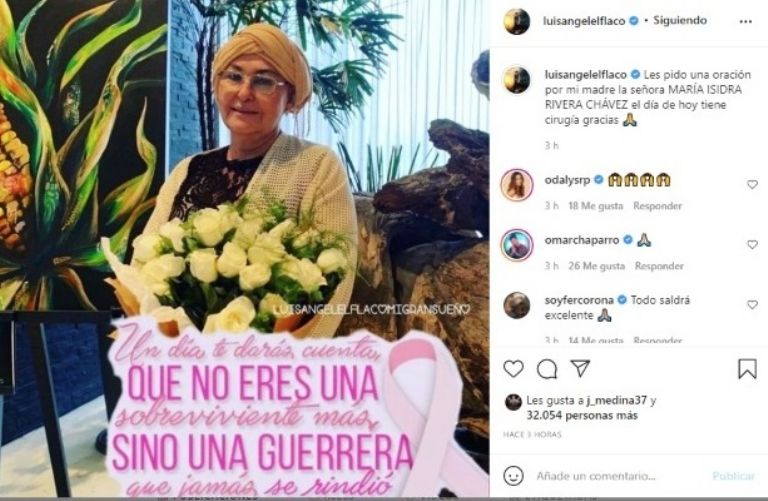
Task: Like omarchaparro's comment heart
Action: click(x=752, y=244)
